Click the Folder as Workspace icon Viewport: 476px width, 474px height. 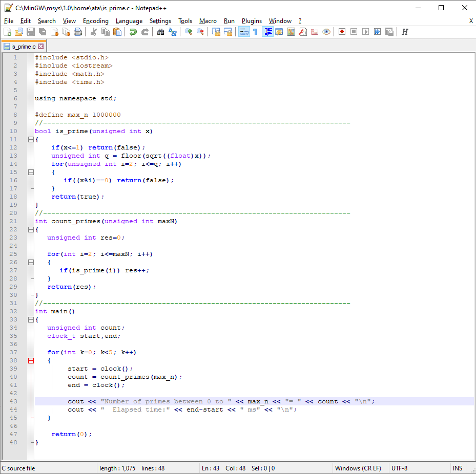(315, 32)
